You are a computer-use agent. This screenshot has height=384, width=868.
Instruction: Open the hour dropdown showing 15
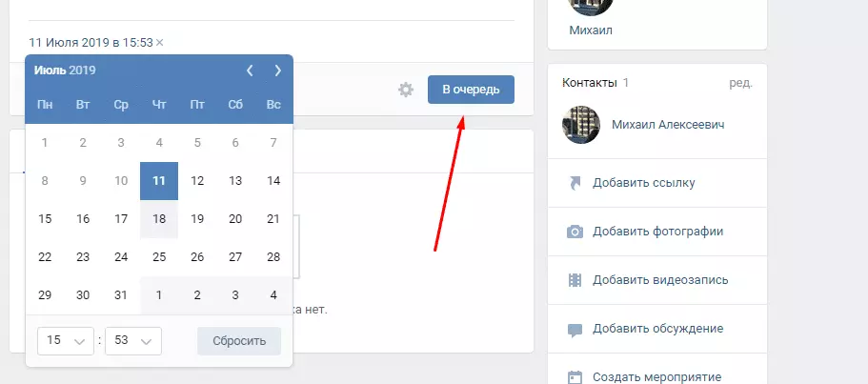click(66, 341)
